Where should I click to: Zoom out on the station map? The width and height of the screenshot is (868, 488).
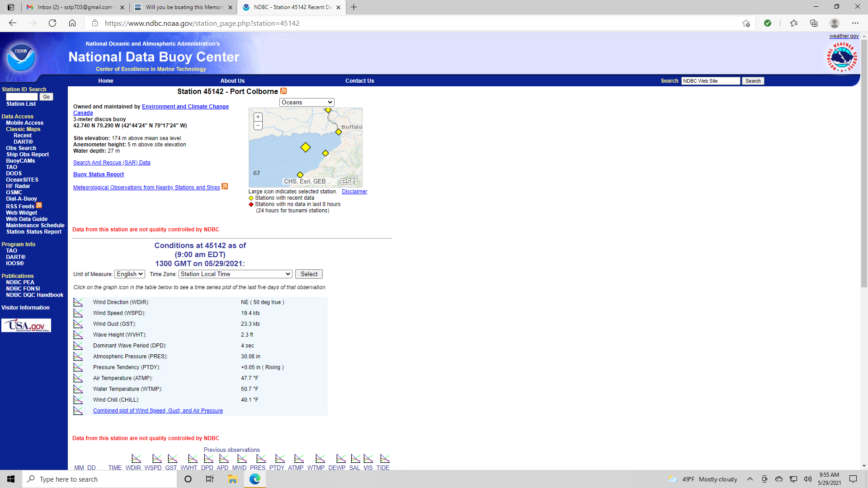tap(258, 126)
